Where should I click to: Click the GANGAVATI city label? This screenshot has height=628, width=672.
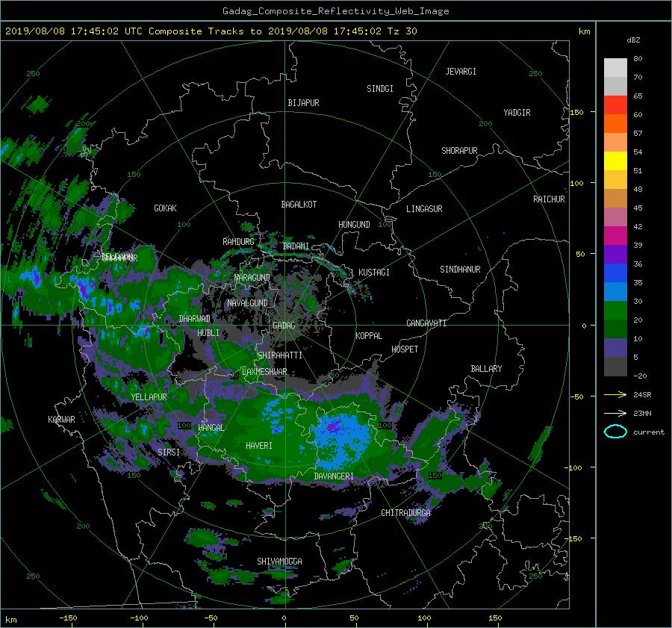426,323
